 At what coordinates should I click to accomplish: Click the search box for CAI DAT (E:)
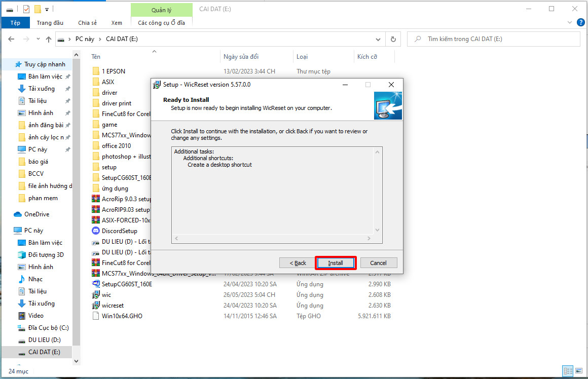tap(494, 39)
